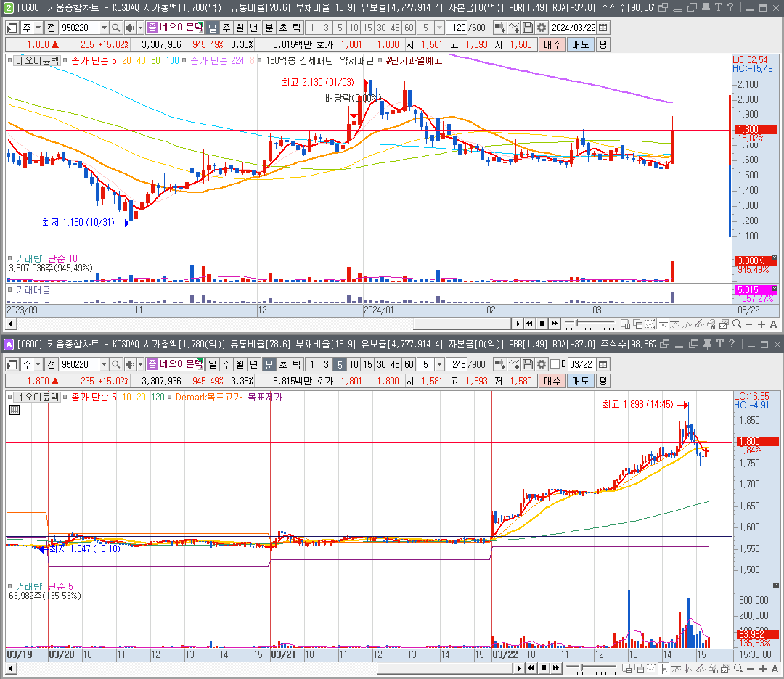
Task: Select 월 monthly period in top window
Action: point(240,28)
